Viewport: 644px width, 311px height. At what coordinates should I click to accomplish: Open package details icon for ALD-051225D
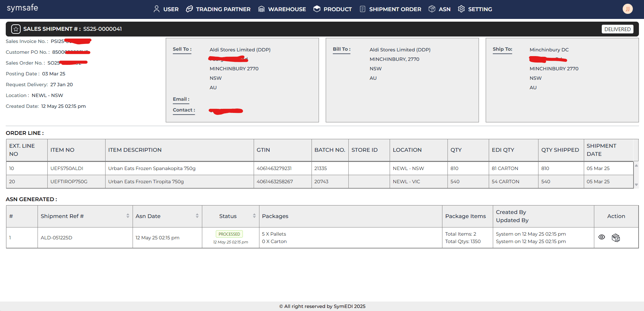(616, 238)
